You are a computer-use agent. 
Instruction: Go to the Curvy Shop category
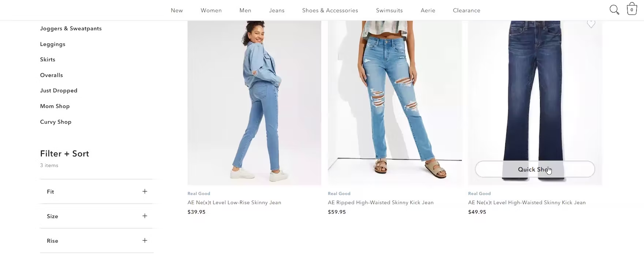56,122
